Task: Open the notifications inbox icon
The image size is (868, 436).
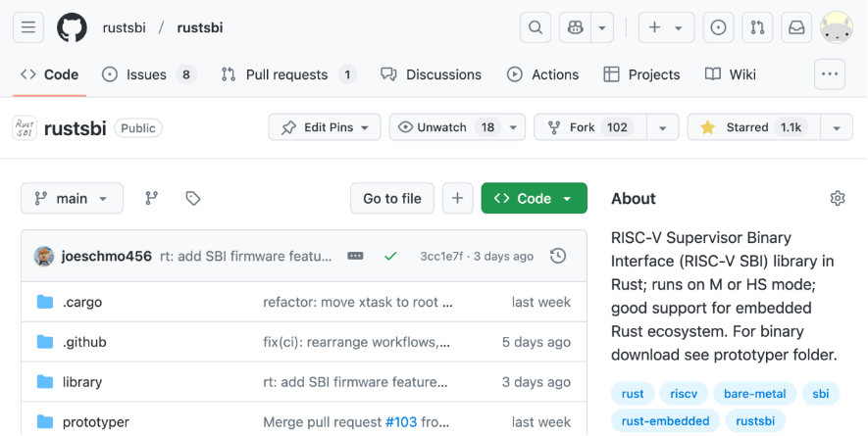Action: click(x=795, y=27)
